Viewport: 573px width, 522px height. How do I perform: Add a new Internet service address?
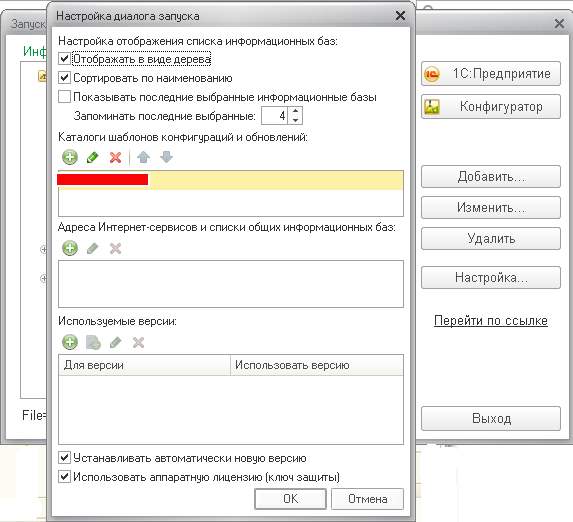(x=69, y=249)
